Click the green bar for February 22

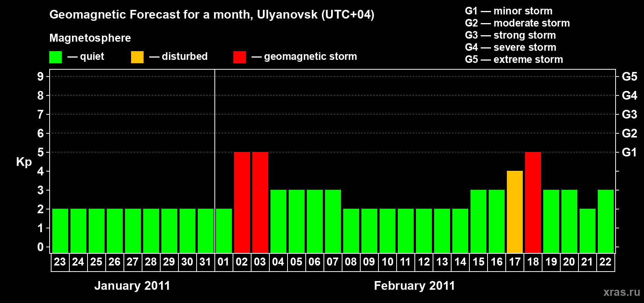pos(606,221)
